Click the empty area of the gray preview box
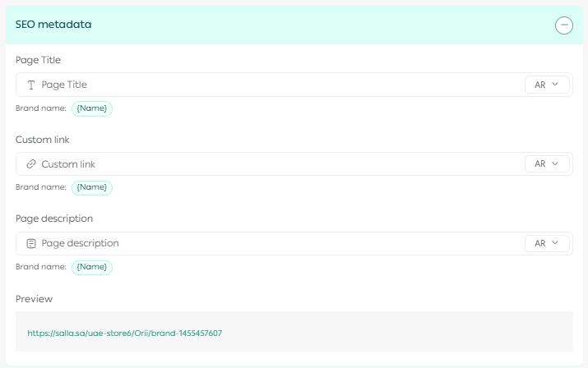 coord(411,332)
